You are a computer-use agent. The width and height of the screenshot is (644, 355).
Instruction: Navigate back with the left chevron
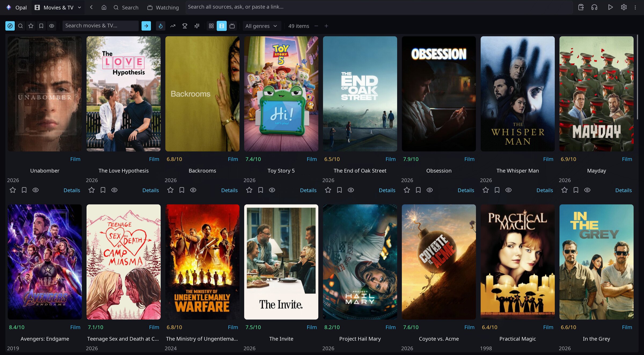pyautogui.click(x=91, y=7)
